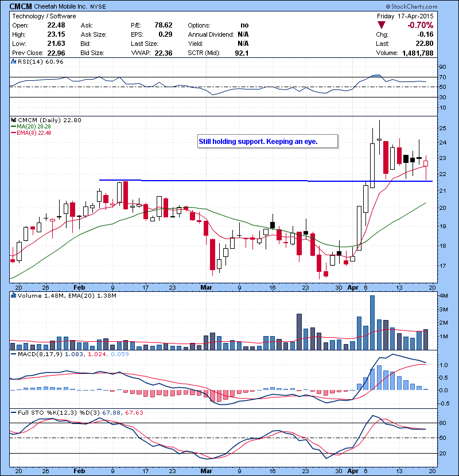The image size is (459, 476).
Task: Click the Cheetah Mobile Inc. company name
Action: 60,6
